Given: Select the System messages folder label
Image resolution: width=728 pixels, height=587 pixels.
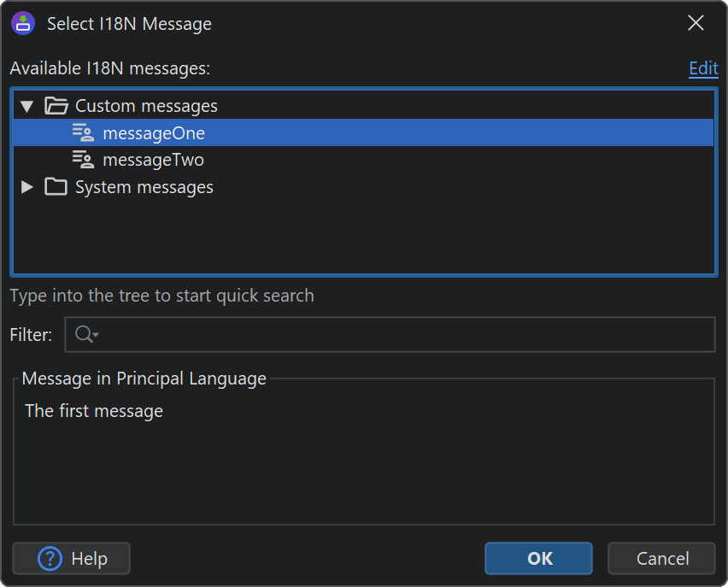Looking at the screenshot, I should pos(144,187).
